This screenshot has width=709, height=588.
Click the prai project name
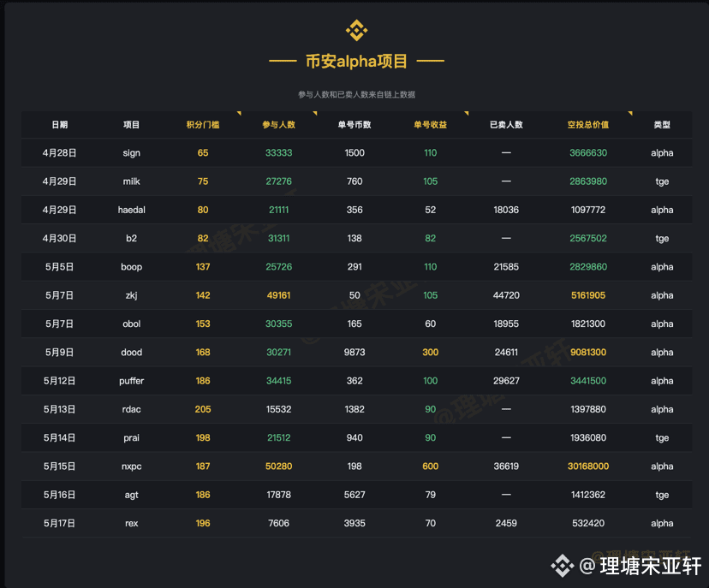coord(132,438)
